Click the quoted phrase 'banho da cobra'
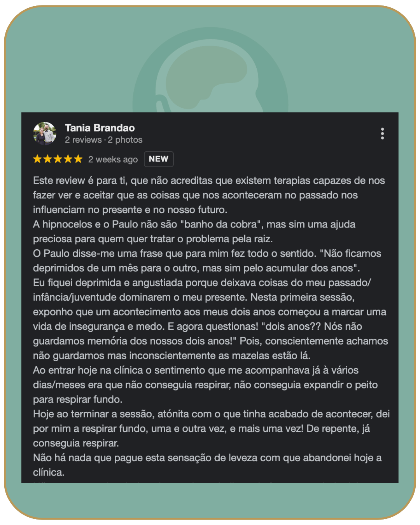The image size is (420, 525). coord(220,224)
